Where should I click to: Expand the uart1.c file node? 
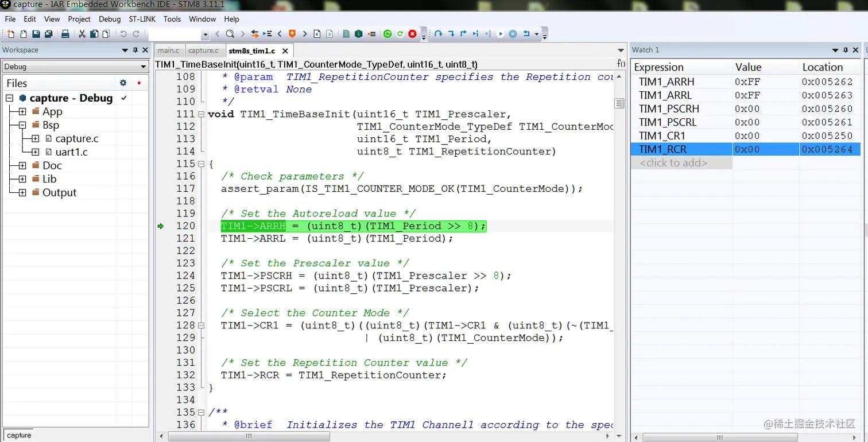pos(35,152)
